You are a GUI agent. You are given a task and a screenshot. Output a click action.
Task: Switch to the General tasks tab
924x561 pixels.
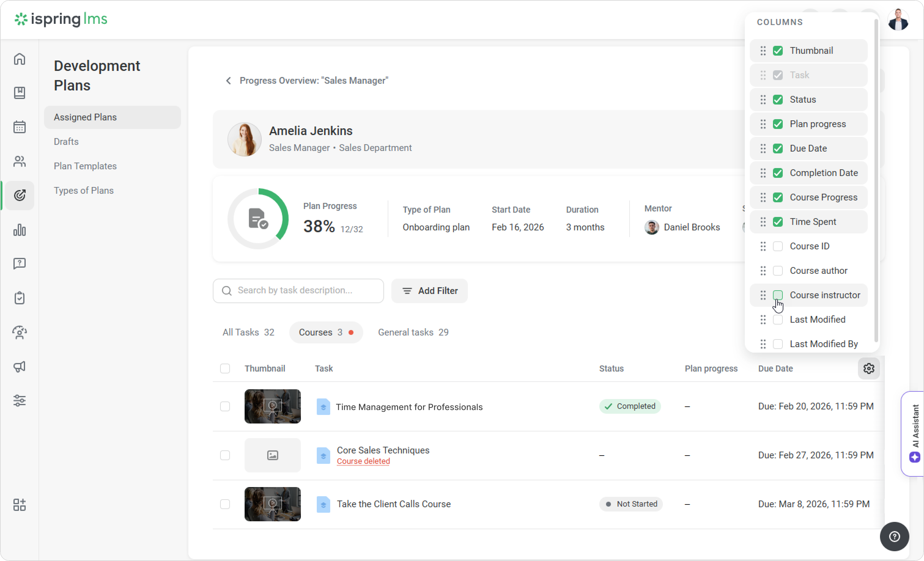pyautogui.click(x=413, y=332)
